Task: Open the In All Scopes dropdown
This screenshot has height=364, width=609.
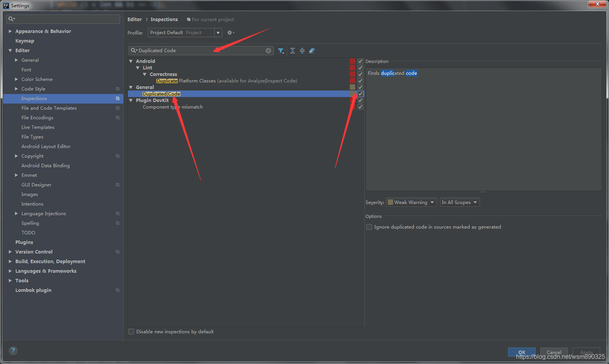Action: (460, 203)
